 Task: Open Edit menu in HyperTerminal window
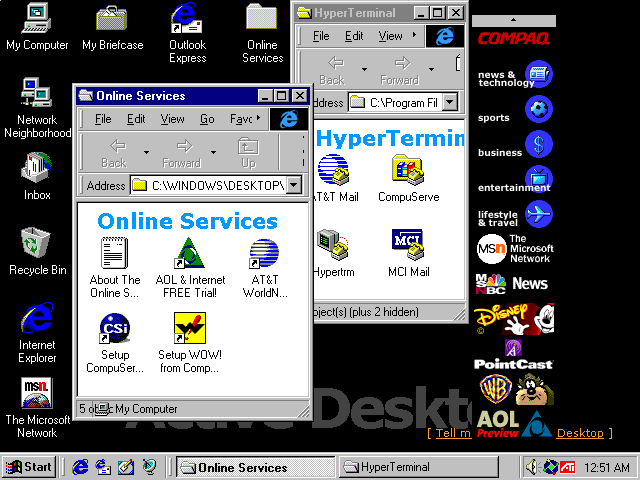354,36
